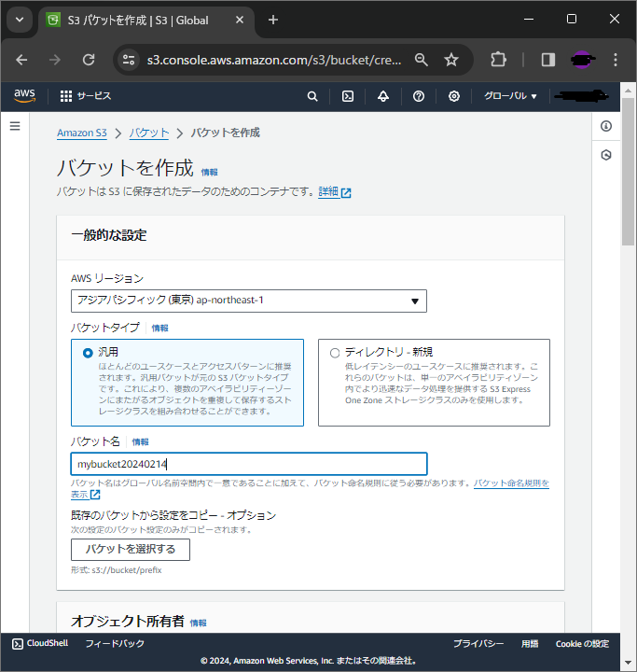Open 情報 link beside オブジェクト所有者
Viewport: 637px width, 672px height.
(198, 623)
